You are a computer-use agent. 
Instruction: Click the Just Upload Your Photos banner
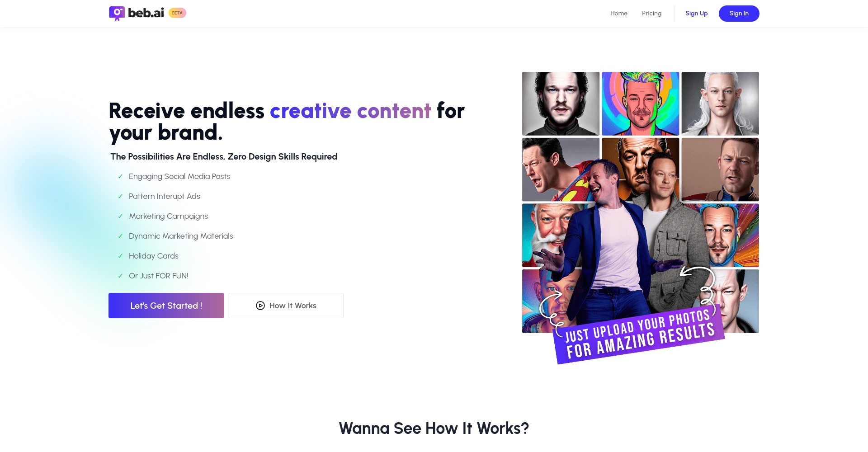pos(639,335)
